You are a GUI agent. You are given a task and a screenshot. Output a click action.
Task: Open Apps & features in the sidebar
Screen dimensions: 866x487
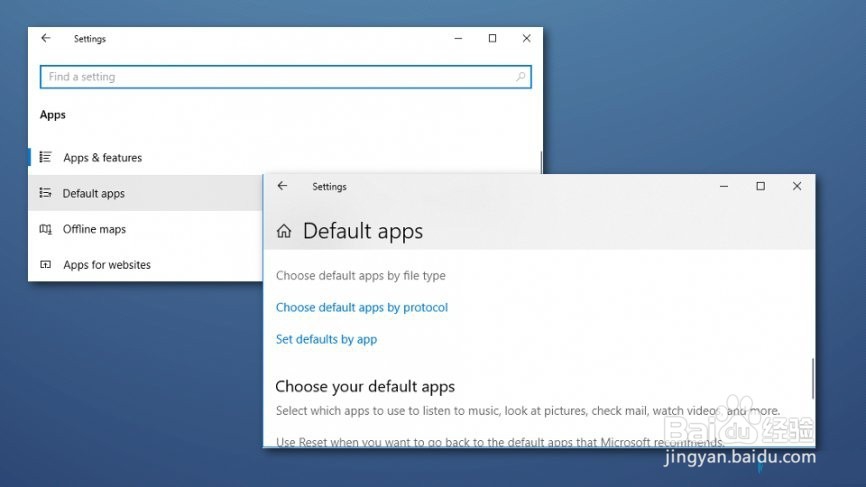coord(102,157)
